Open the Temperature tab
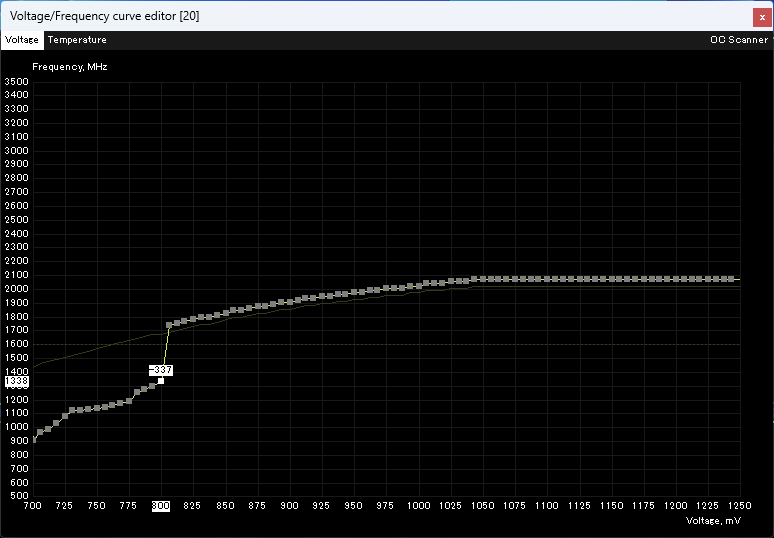Image resolution: width=774 pixels, height=538 pixels. (x=77, y=40)
